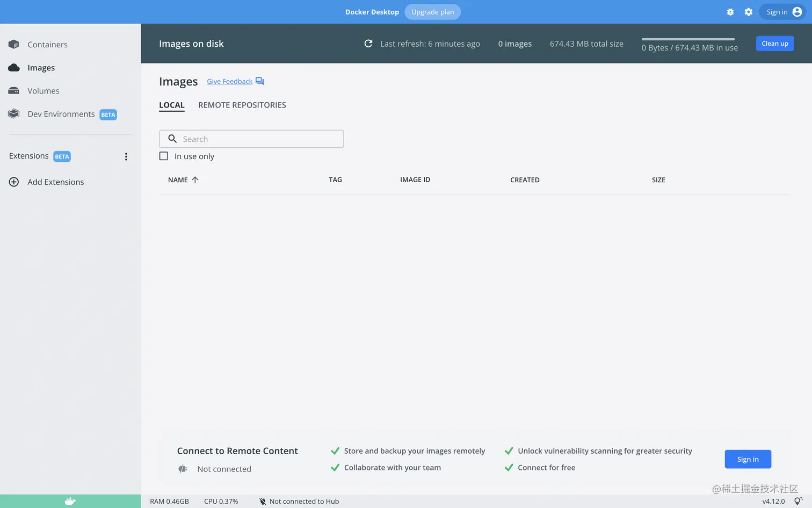Click the TAG column header
This screenshot has width=812, height=508.
click(335, 180)
